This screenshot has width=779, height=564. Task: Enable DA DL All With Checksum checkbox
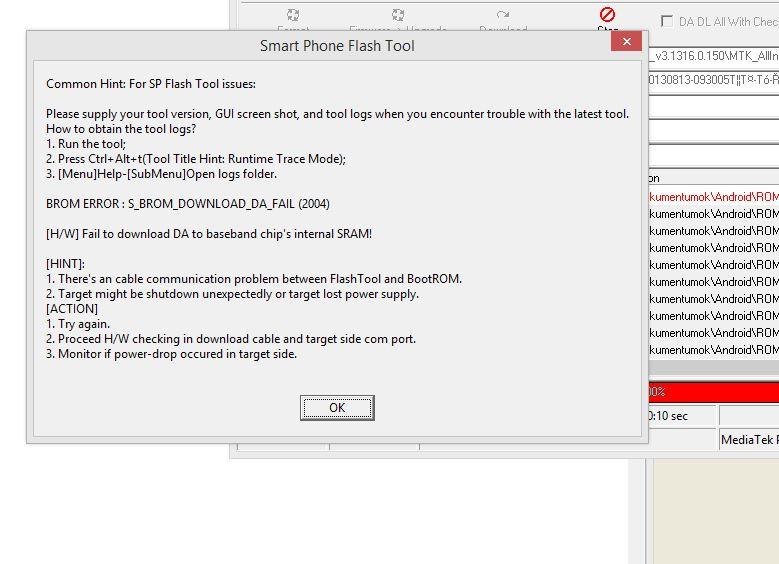point(667,21)
